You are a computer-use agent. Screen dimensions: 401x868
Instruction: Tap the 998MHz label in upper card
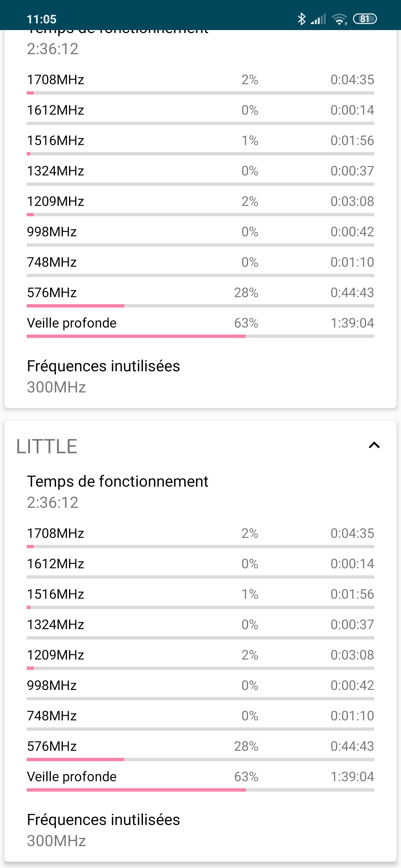52,232
